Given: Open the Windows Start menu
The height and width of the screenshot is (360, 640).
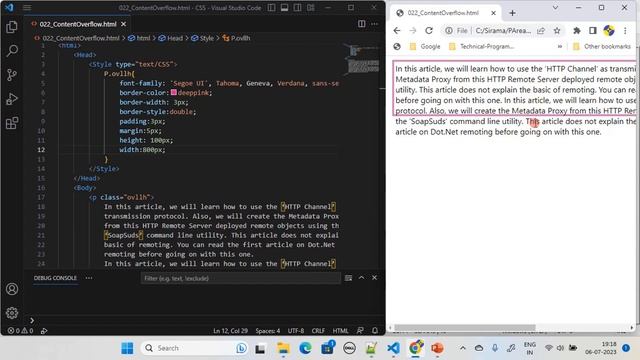Looking at the screenshot, I should (x=127, y=348).
